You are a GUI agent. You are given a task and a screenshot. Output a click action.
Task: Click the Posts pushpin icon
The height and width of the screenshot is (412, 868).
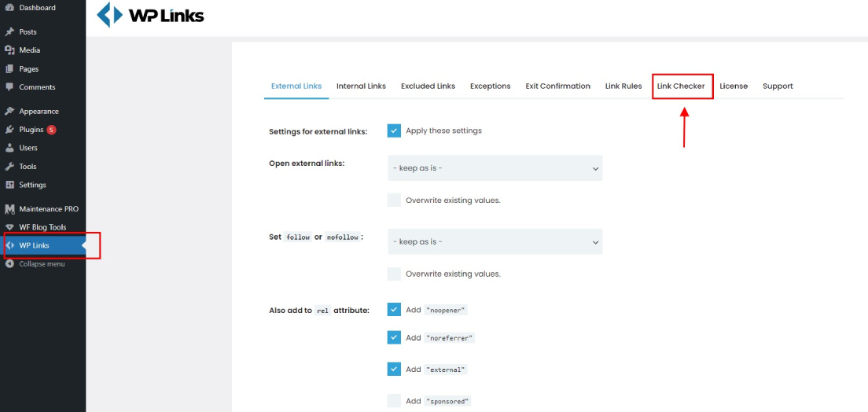[x=9, y=32]
